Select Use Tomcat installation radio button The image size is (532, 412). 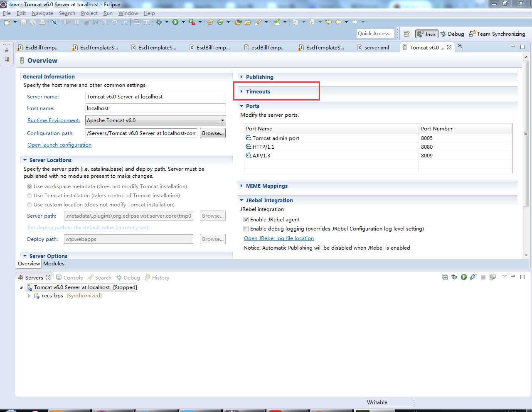(x=30, y=196)
